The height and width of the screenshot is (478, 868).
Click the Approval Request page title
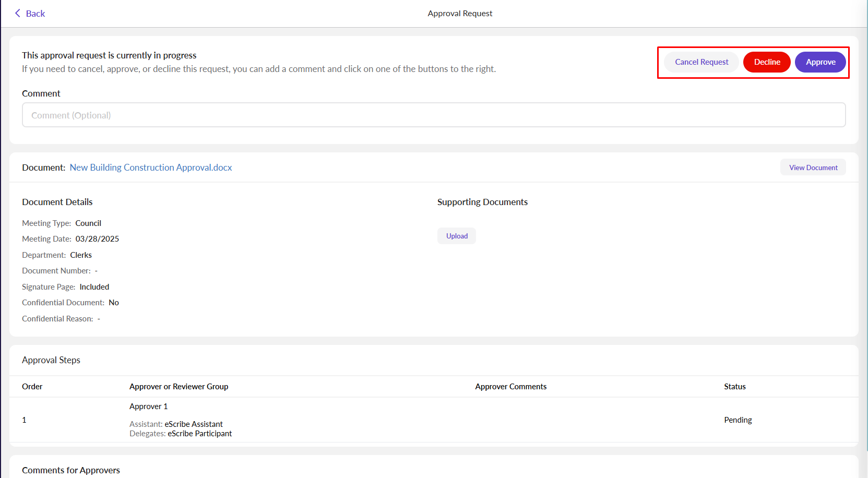tap(459, 14)
